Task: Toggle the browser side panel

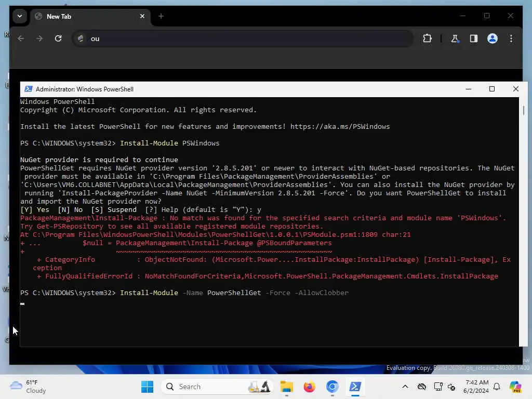Action: 474,38
